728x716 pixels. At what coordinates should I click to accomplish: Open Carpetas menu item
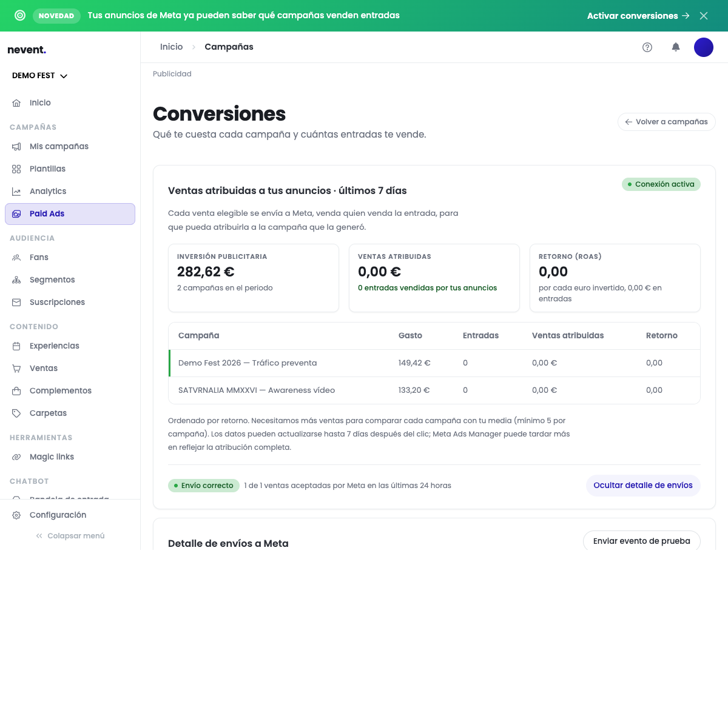[70, 413]
